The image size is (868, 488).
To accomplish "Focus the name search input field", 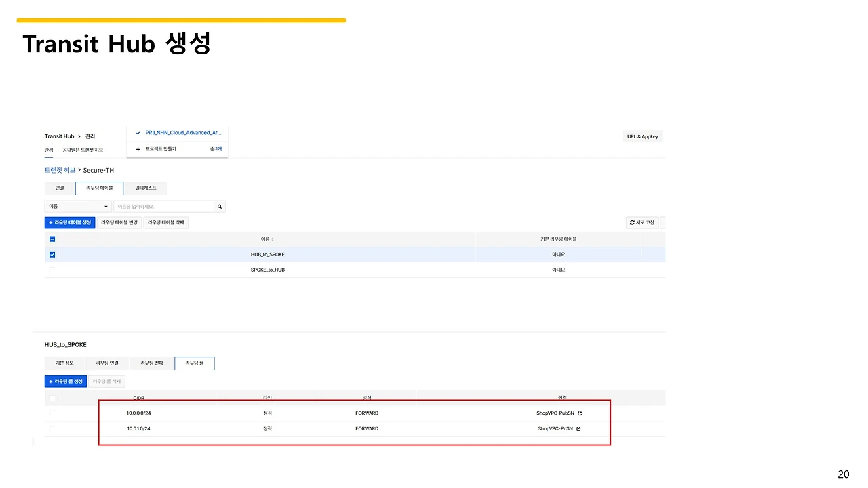I will pyautogui.click(x=163, y=207).
